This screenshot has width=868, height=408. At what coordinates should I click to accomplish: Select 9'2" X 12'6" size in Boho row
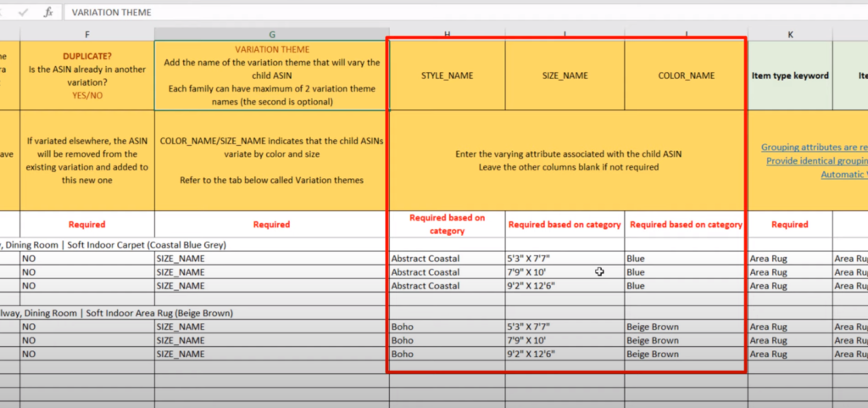[565, 354]
